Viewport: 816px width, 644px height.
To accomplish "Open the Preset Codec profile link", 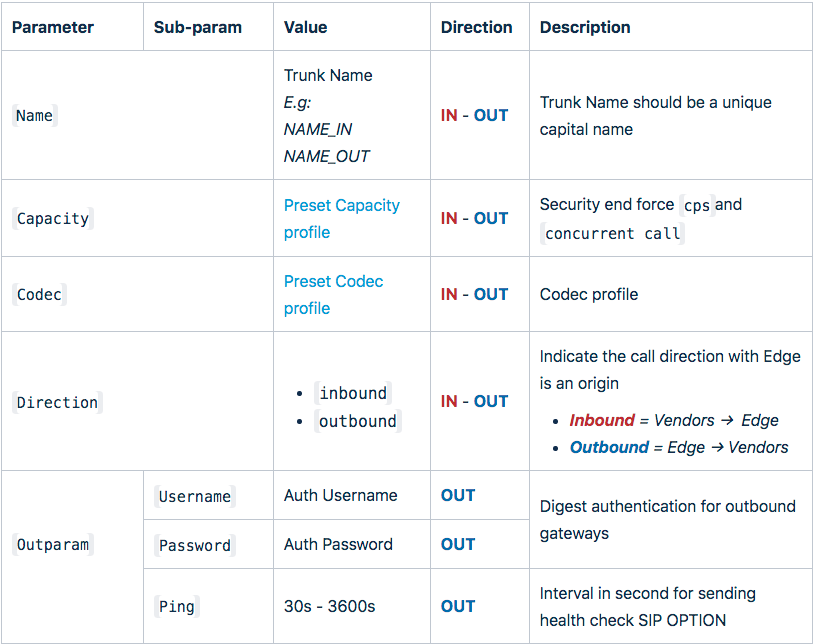I will point(333,295).
